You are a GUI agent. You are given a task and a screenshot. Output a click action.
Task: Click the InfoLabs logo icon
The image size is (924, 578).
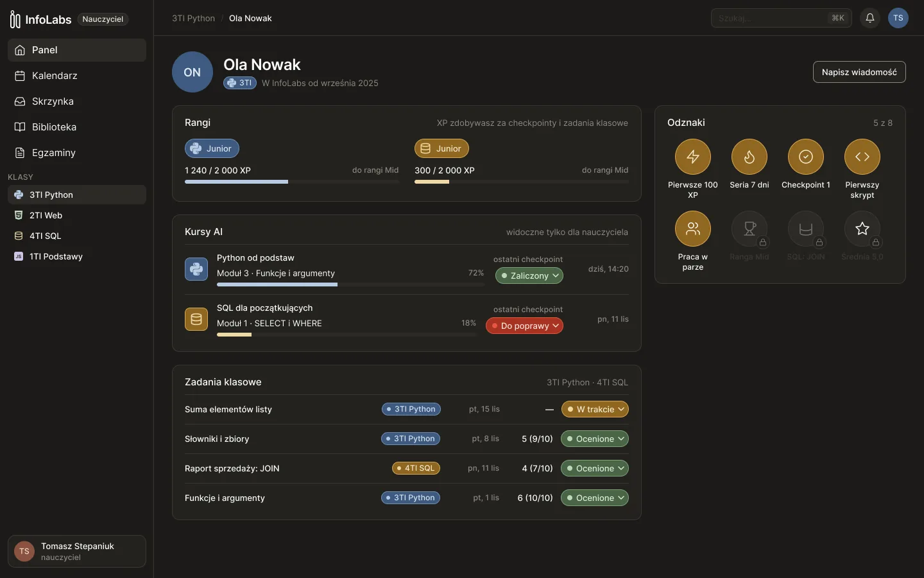click(x=15, y=19)
